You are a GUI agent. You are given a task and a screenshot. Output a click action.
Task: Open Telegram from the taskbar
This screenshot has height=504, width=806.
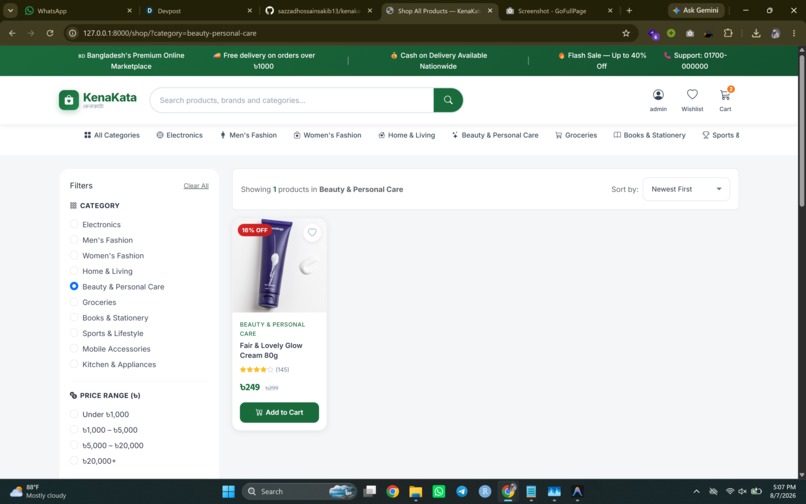click(462, 491)
